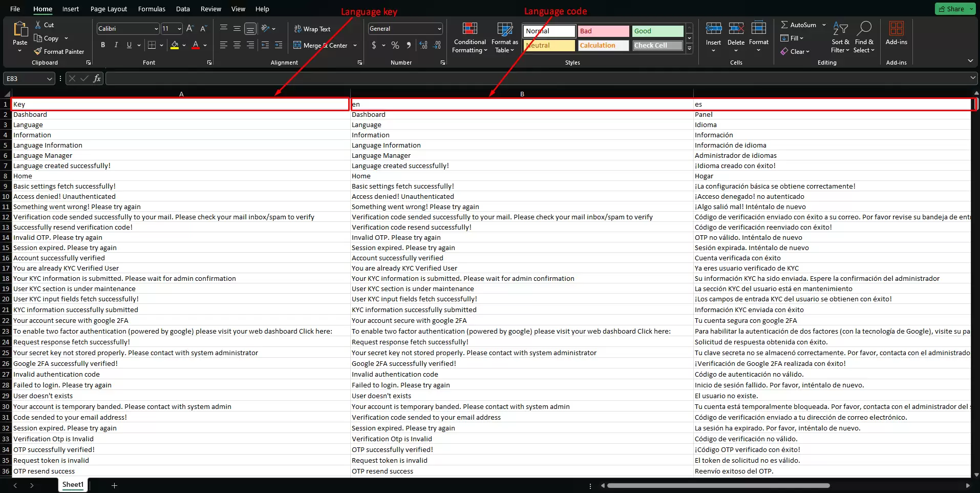Viewport: 980px width, 493px height.
Task: Expand the Merge & Center dropdown arrow
Action: coord(355,46)
